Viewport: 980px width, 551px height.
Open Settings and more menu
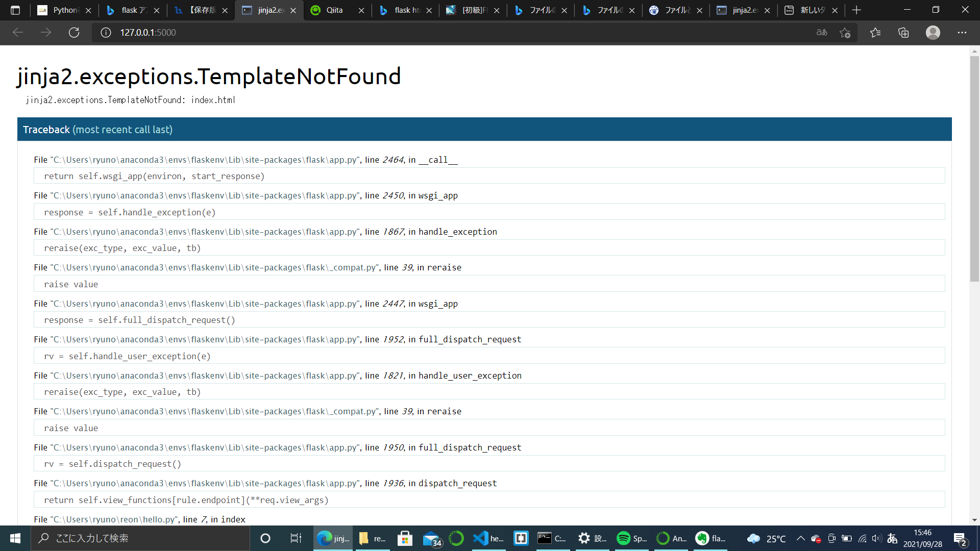pyautogui.click(x=962, y=33)
